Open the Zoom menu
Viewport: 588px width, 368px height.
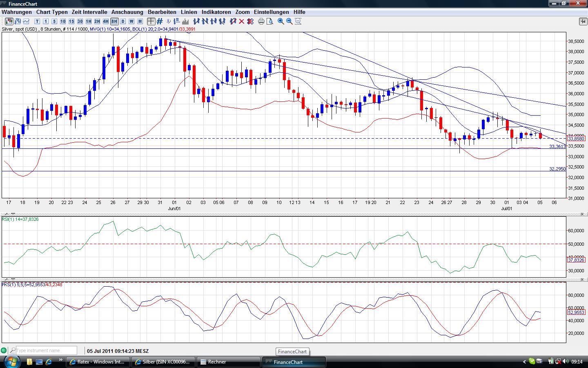[x=243, y=12]
